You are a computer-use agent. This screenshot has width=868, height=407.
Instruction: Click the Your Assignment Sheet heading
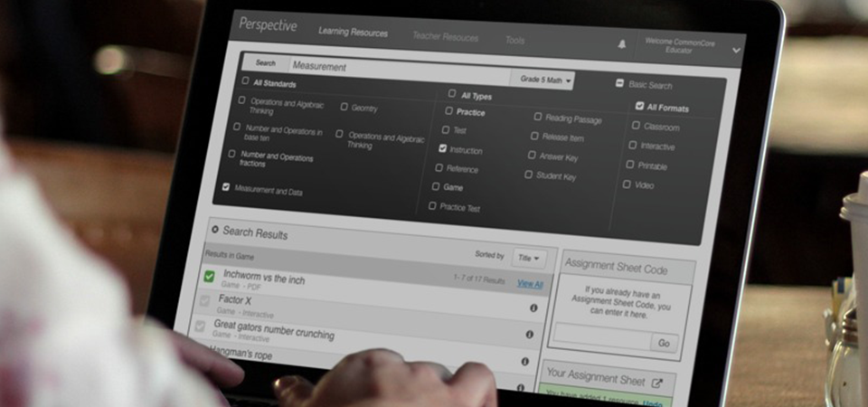click(x=596, y=376)
